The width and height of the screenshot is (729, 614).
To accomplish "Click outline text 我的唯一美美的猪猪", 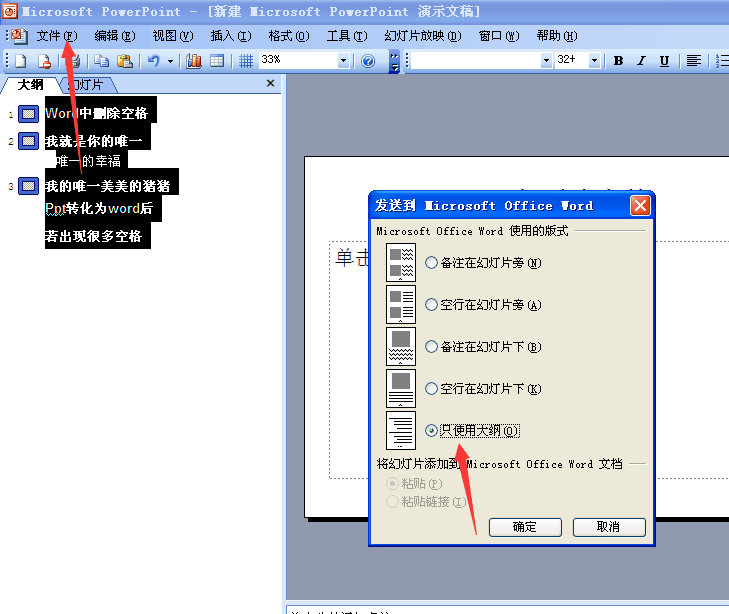I will pos(108,186).
